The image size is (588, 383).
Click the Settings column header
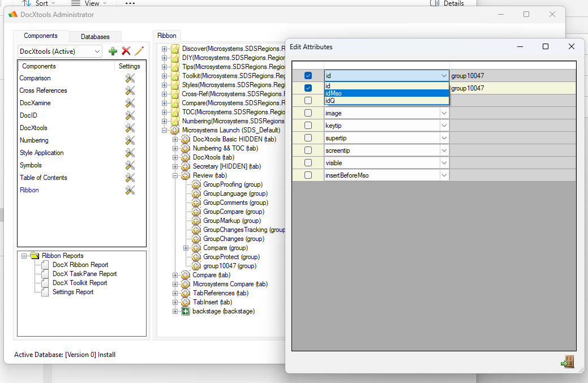click(x=130, y=66)
